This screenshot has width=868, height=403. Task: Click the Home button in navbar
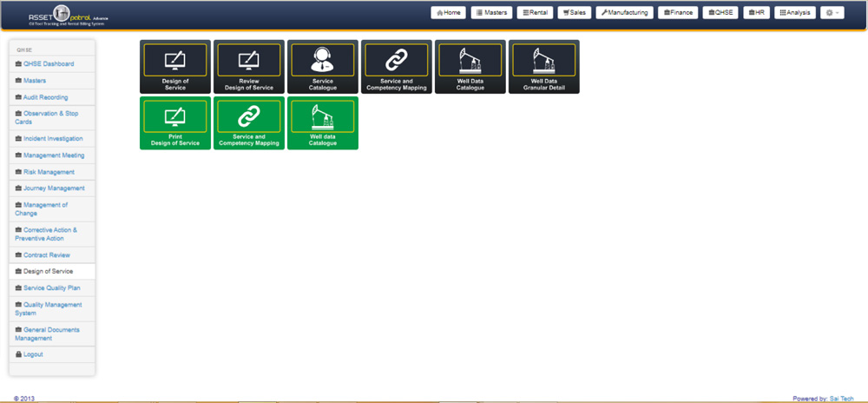[x=449, y=13]
